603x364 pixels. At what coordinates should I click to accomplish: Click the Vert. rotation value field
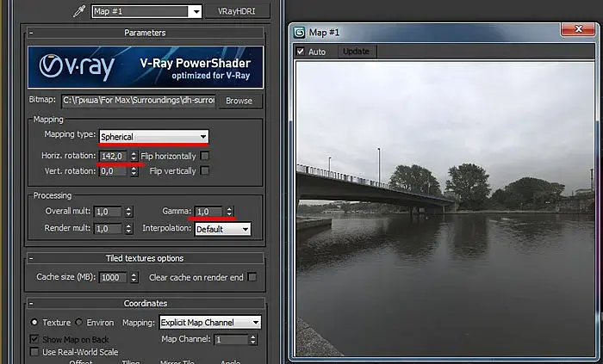click(x=113, y=171)
